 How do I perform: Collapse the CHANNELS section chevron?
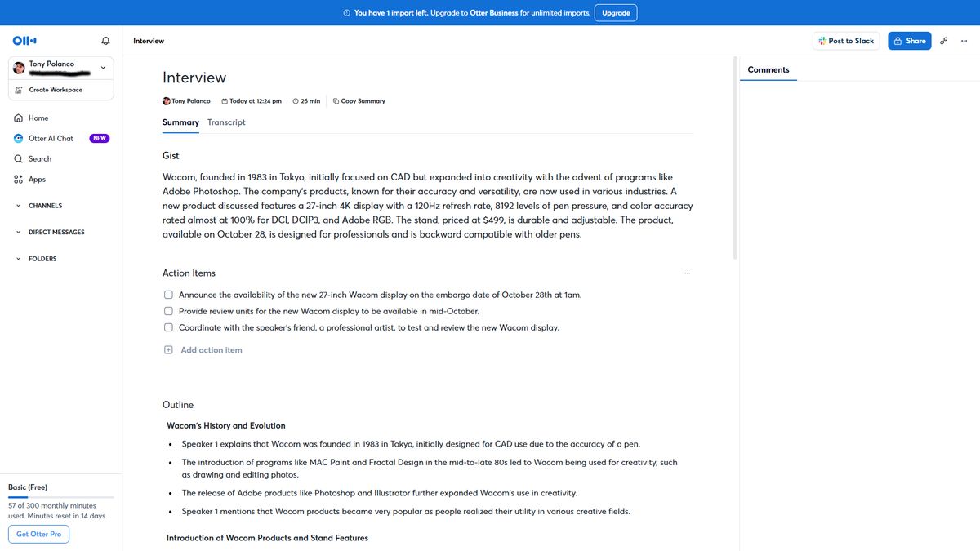tap(18, 206)
